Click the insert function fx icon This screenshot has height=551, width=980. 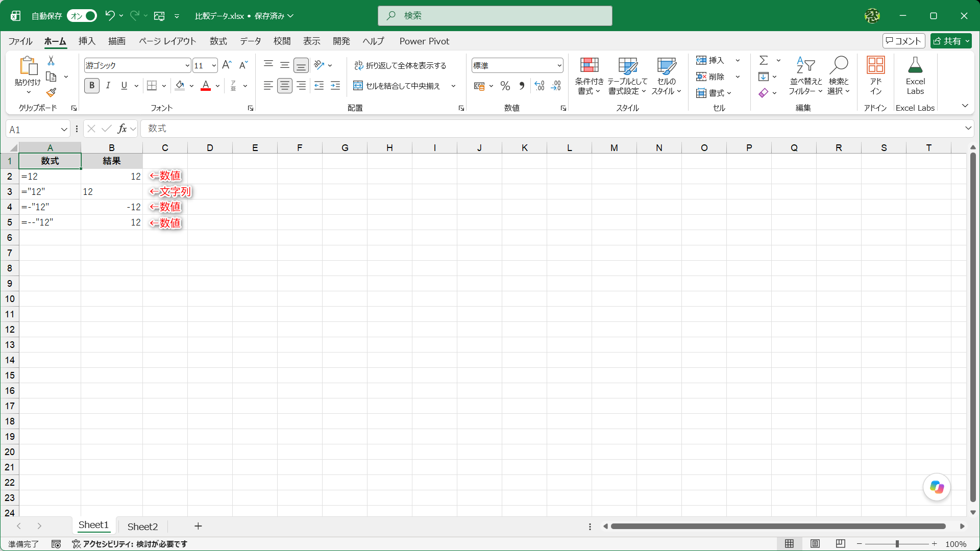(x=122, y=129)
